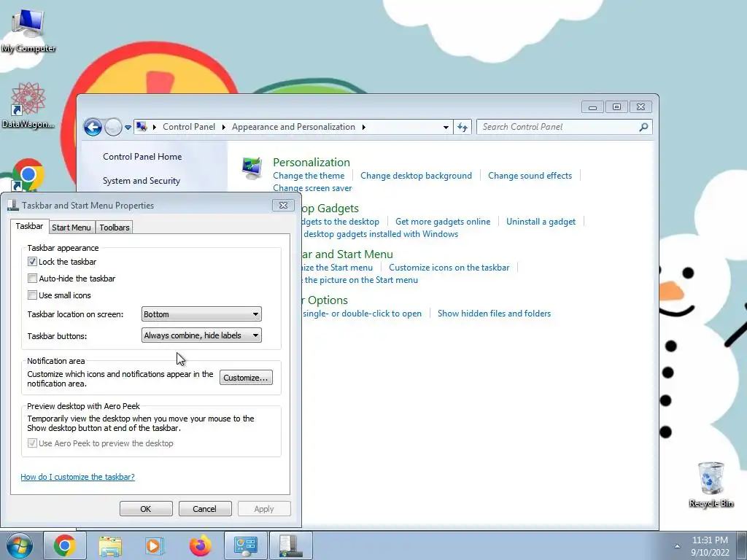This screenshot has width=747, height=560.
Task: Maximize the Control Panel window
Action: click(616, 106)
